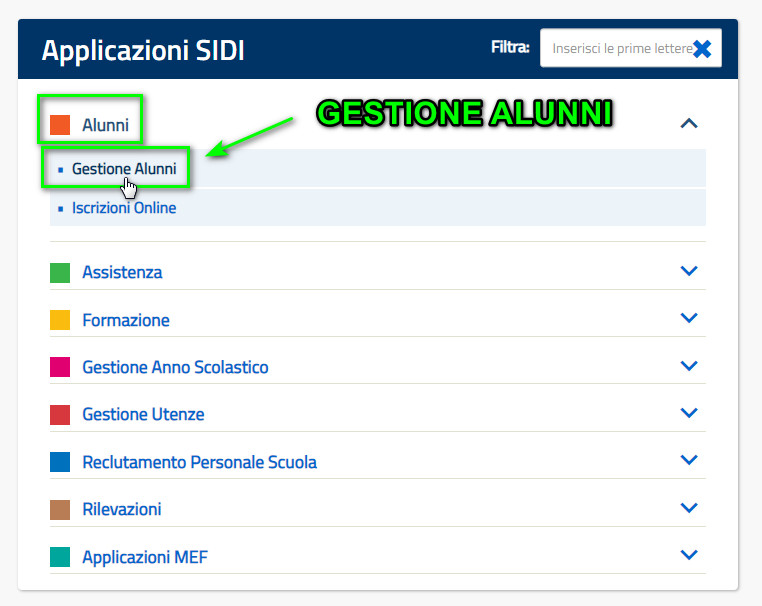
Task: Open the Rilevazioni category
Action: [121, 509]
